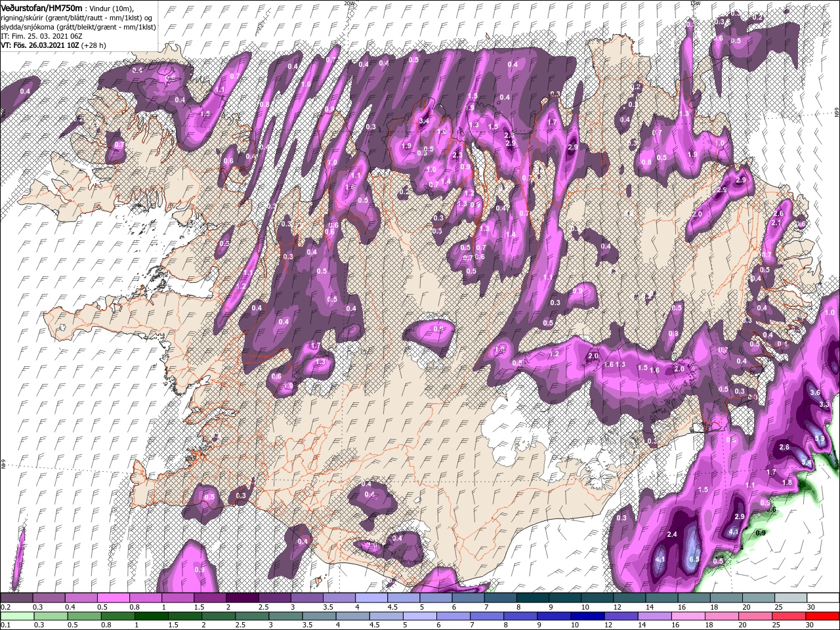Click the 'VT: Fös. 26.03.2021 10Z (+28 h)' line
Screen dimensions: 840x630
coord(53,45)
